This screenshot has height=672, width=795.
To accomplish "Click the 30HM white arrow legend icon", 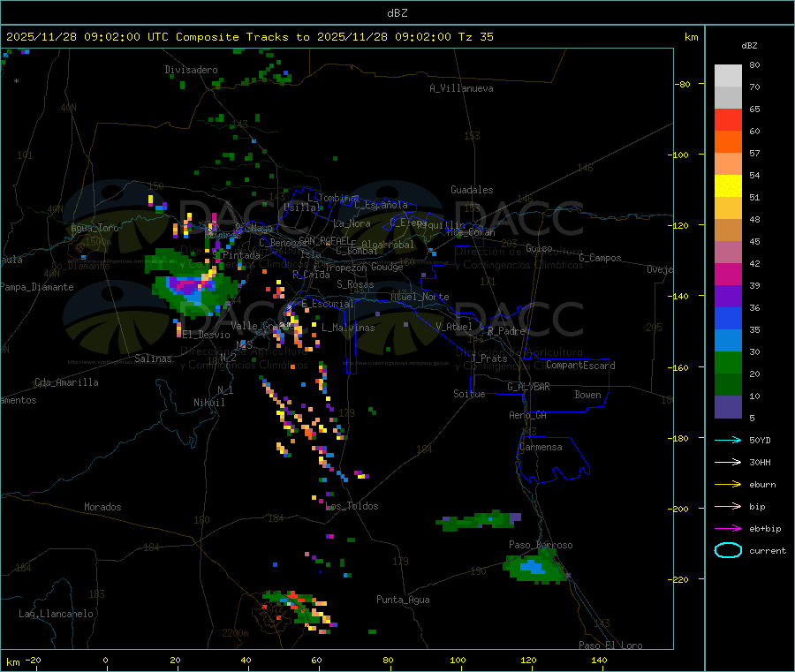I will pyautogui.click(x=728, y=462).
